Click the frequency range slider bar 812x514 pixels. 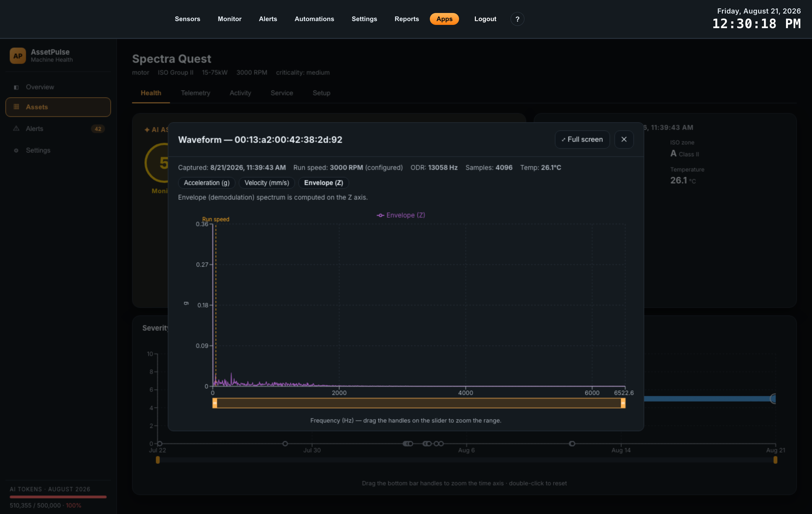tap(419, 403)
